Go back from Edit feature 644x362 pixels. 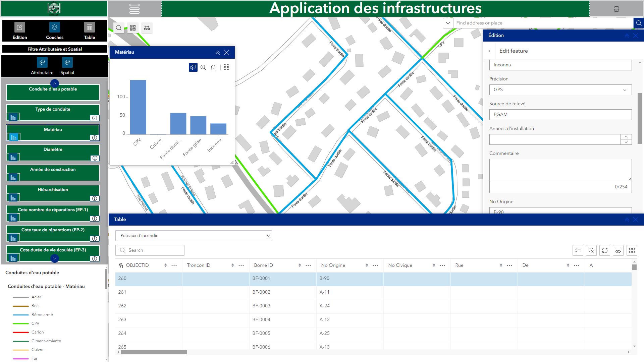pos(490,51)
